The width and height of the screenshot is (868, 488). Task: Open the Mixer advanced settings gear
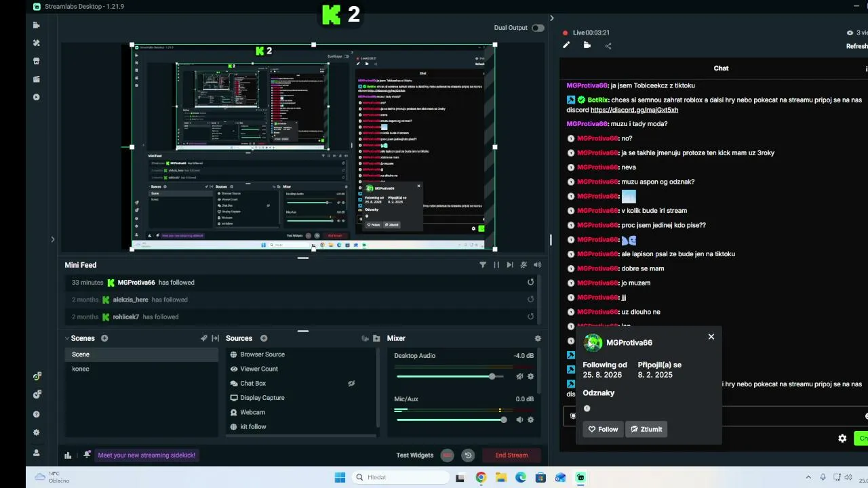[x=538, y=338]
